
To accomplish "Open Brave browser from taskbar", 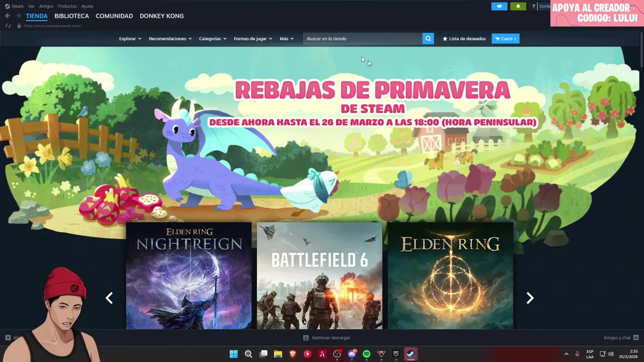I will pos(293,354).
